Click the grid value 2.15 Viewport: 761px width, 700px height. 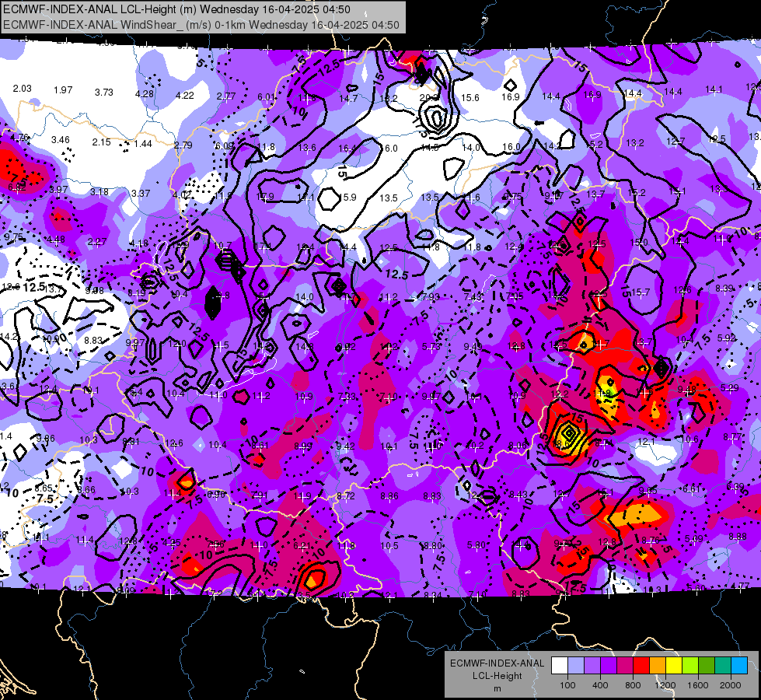coord(101,142)
